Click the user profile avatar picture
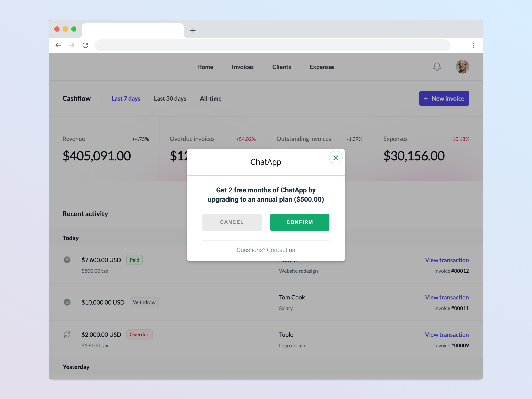The image size is (532, 399). [462, 67]
